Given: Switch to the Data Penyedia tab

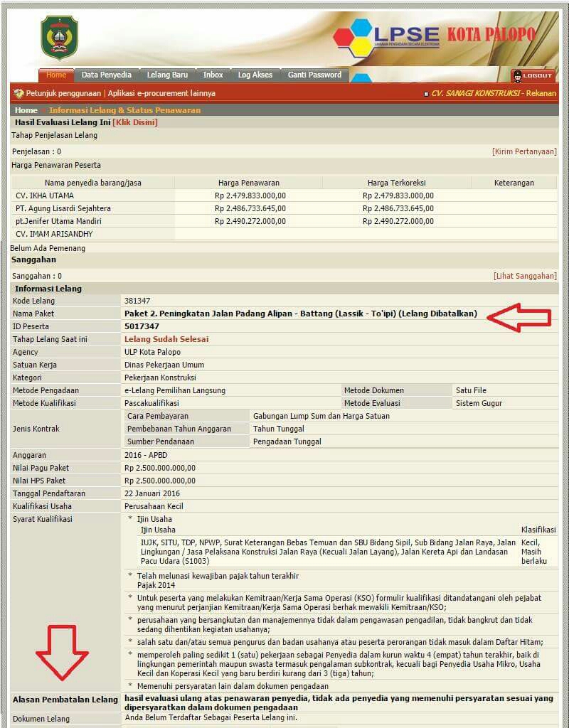Looking at the screenshot, I should (x=106, y=75).
